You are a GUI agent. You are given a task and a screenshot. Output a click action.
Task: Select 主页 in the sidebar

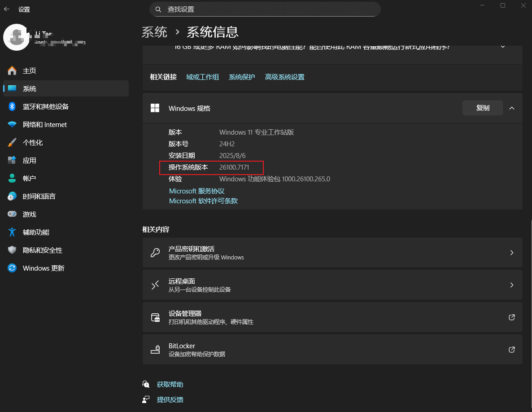12,70
